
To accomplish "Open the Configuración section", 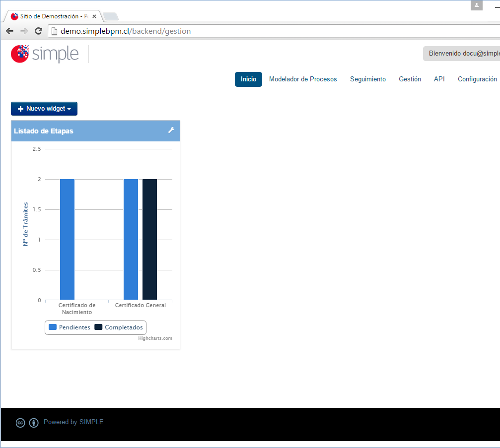I will pyautogui.click(x=477, y=79).
